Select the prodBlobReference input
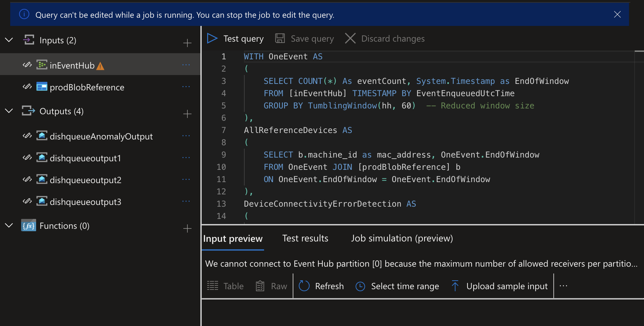Screen dimensions: 644x326 (87, 87)
